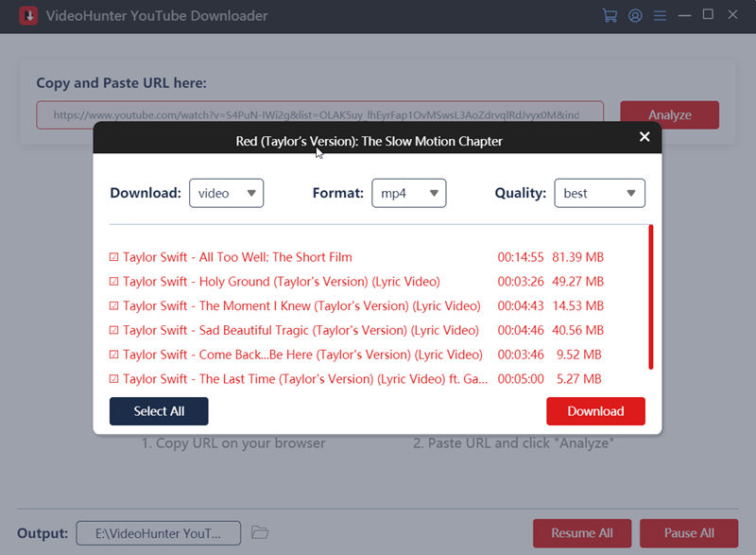
Task: Open the user account icon
Action: pos(635,16)
